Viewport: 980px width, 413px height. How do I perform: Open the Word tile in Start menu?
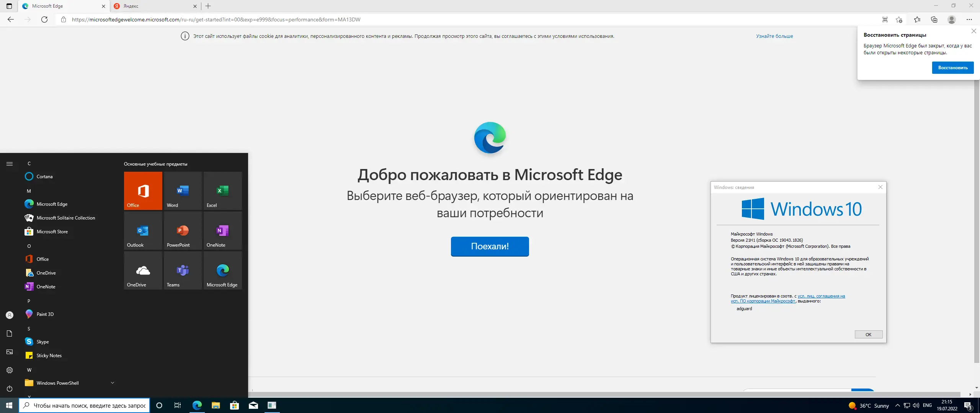coord(183,191)
